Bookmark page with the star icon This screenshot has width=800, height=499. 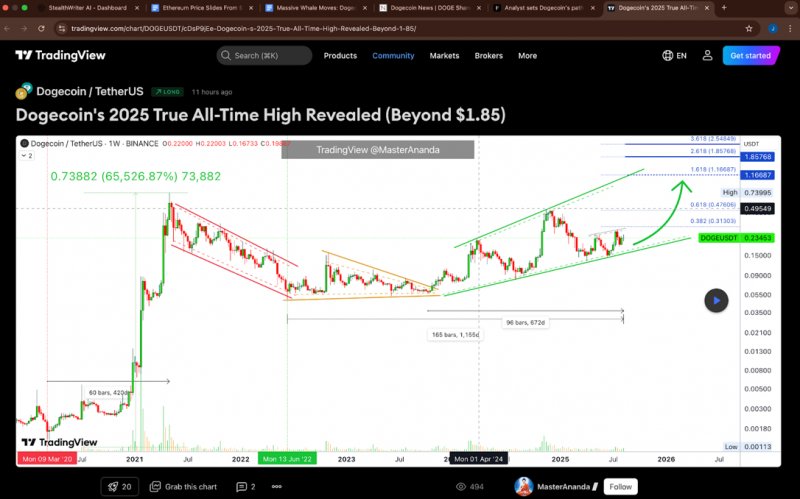pyautogui.click(x=748, y=29)
